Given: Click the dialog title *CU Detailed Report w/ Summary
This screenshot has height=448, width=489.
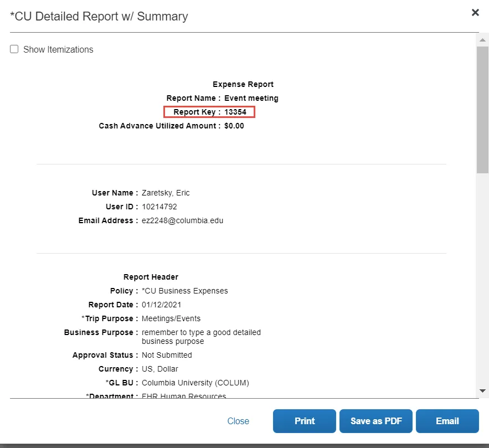Looking at the screenshot, I should click(99, 16).
